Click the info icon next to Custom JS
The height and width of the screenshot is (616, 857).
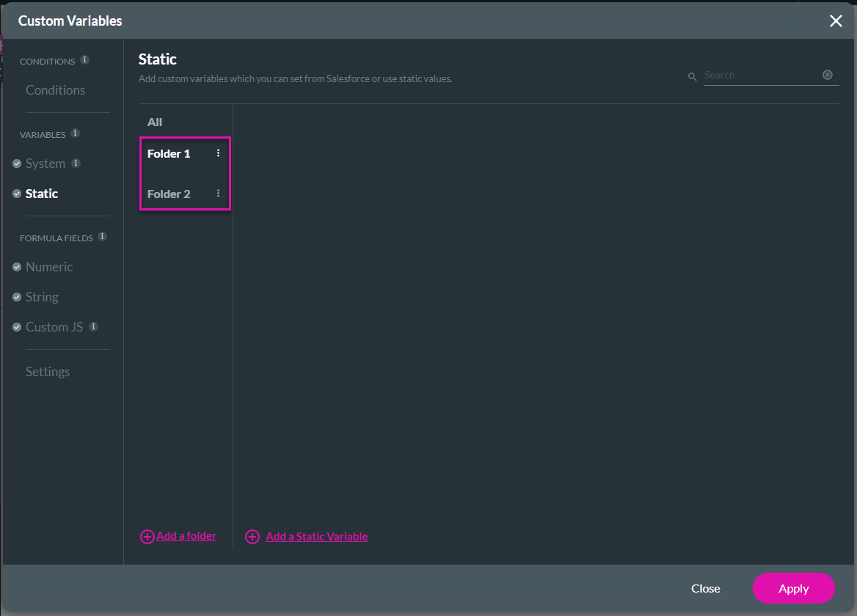(x=93, y=326)
